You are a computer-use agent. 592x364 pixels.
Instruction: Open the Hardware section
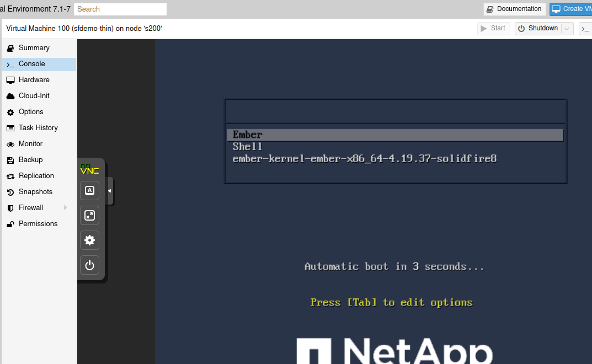click(39, 80)
